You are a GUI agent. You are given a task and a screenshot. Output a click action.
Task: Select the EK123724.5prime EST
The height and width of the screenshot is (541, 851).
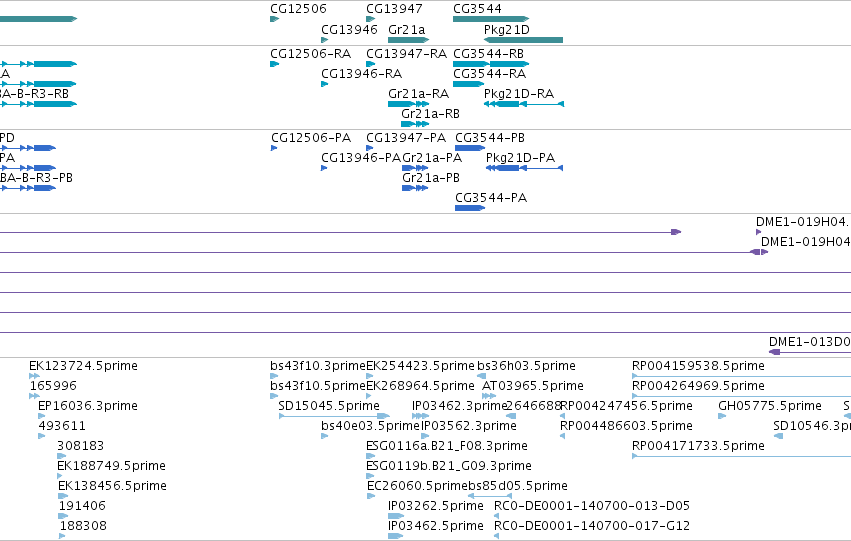(84, 366)
